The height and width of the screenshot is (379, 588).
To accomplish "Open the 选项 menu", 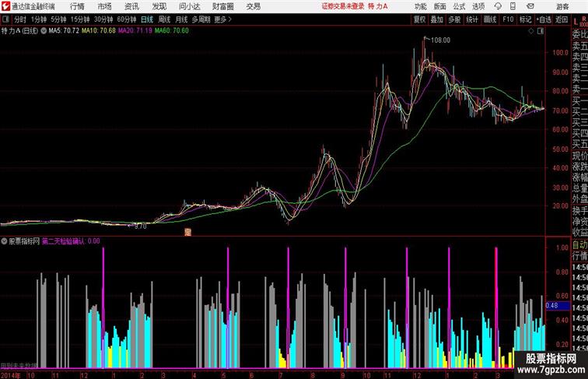I will (x=478, y=6).
